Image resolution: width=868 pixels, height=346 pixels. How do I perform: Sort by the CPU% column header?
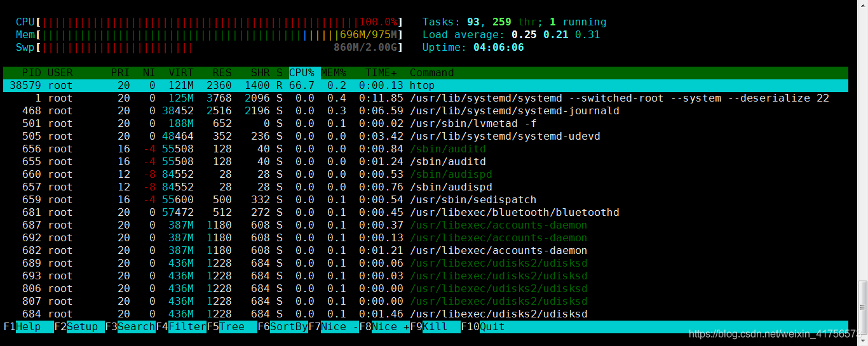coord(302,73)
